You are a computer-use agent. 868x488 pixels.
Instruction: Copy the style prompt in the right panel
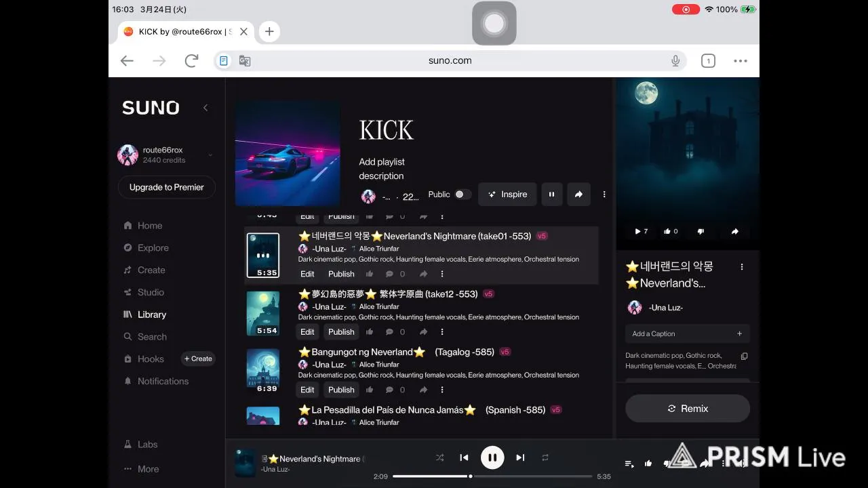click(x=744, y=357)
